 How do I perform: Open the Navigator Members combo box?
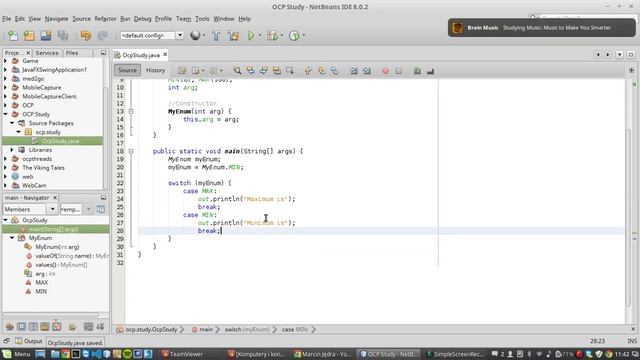pyautogui.click(x=29, y=209)
